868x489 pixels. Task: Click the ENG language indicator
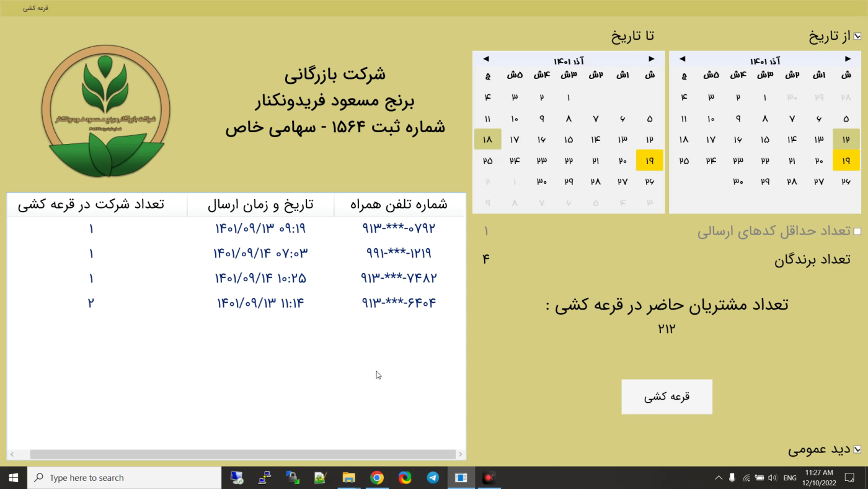pyautogui.click(x=790, y=478)
